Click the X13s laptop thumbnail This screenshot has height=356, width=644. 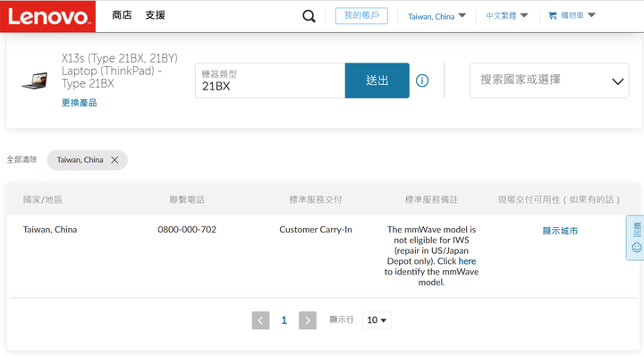(x=35, y=81)
